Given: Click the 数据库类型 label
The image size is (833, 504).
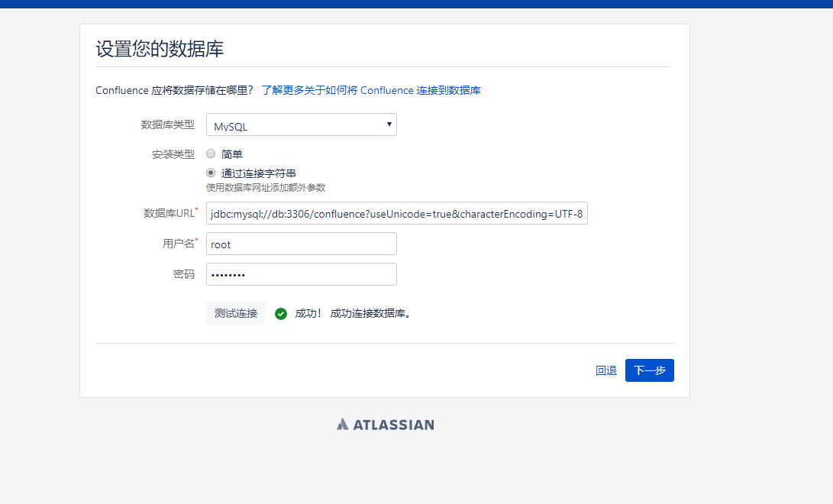Looking at the screenshot, I should (168, 124).
